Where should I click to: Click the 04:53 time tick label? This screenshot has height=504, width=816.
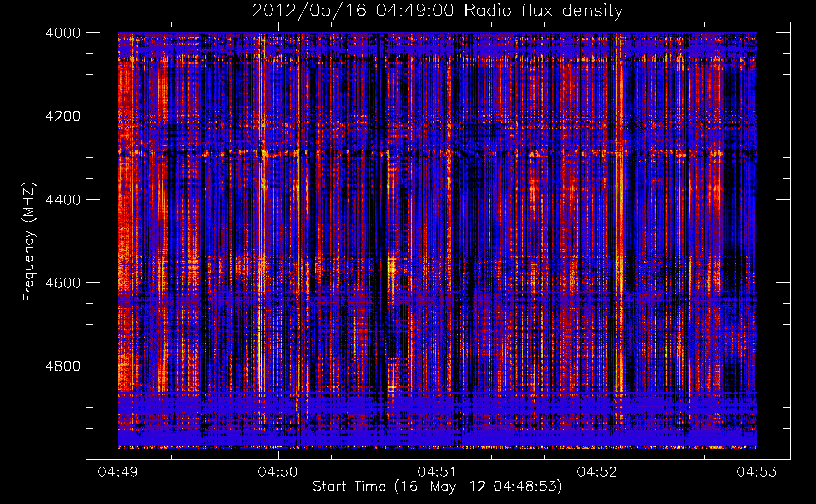click(x=757, y=472)
